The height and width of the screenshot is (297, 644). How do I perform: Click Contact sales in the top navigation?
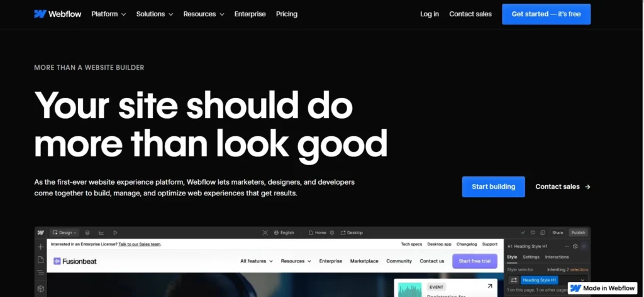470,14
